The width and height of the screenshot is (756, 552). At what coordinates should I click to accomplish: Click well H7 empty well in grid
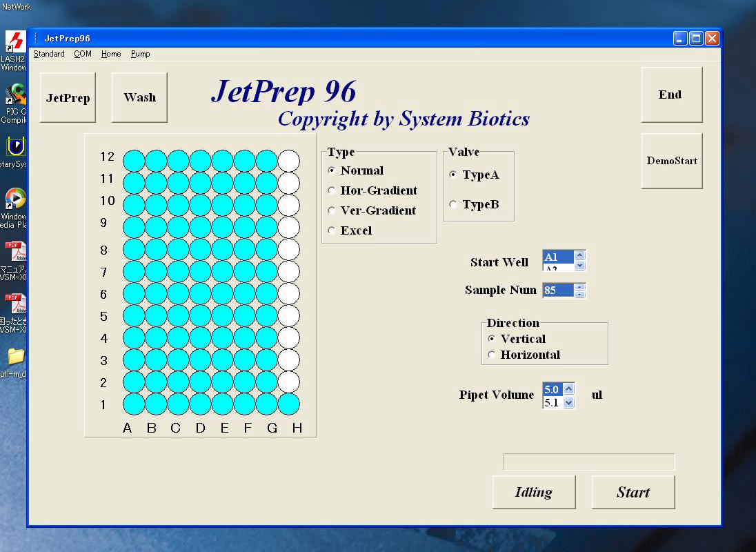(288, 271)
